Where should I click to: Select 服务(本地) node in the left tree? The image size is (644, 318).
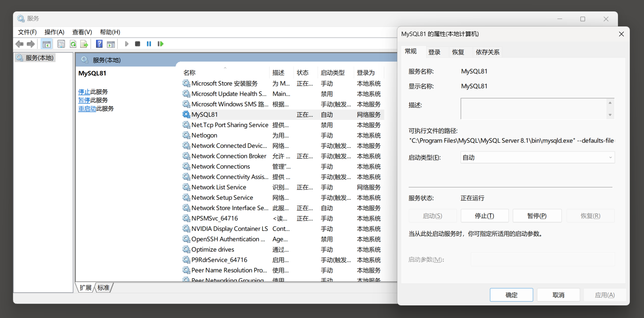click(35, 58)
